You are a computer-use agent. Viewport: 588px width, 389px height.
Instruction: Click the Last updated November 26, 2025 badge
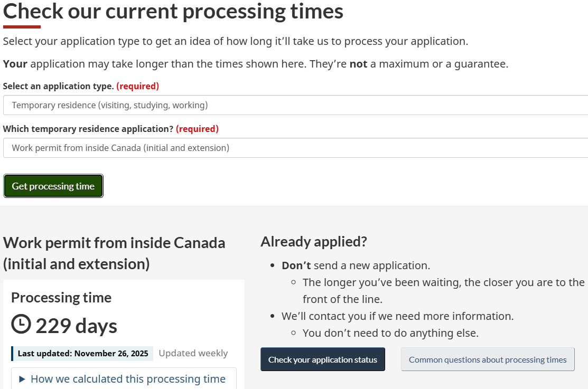tap(82, 353)
